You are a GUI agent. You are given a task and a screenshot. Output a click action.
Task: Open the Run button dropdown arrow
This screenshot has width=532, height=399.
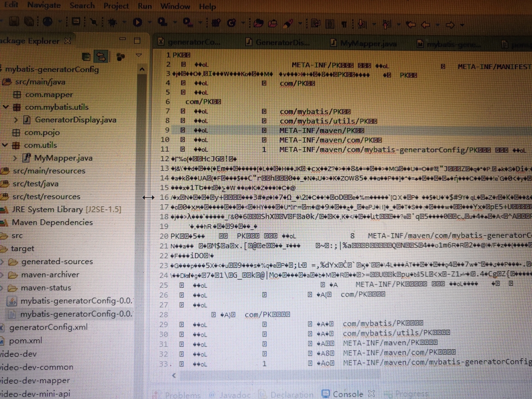(149, 22)
